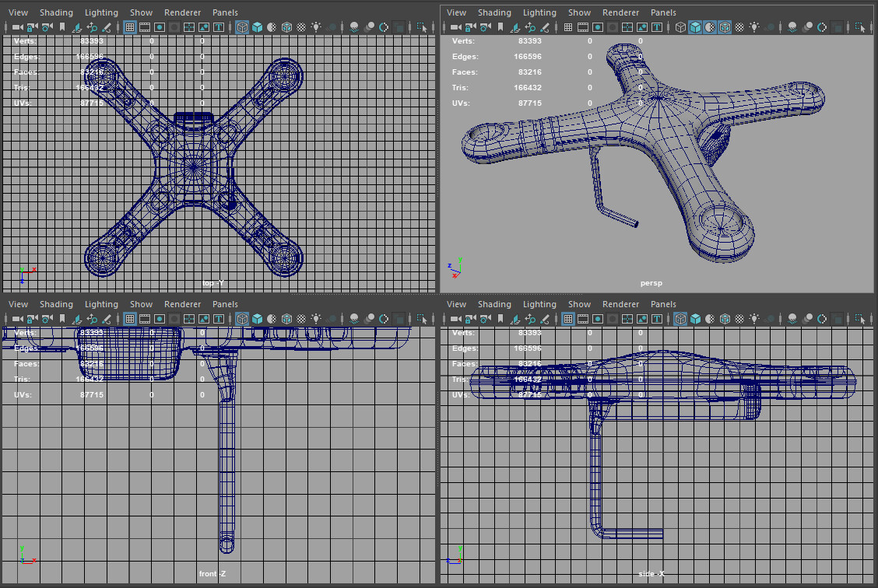Enable Textured display in persp panel
878x588 pixels.
739,27
